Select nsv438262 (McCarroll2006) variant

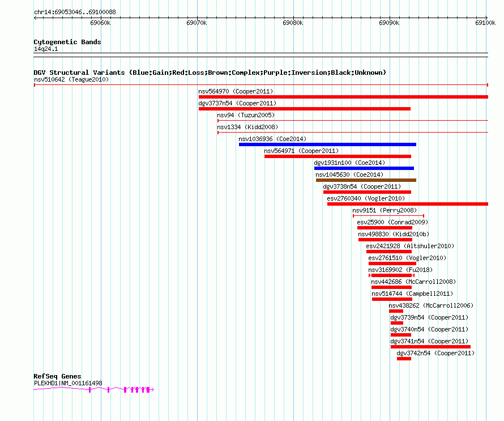(x=396, y=311)
